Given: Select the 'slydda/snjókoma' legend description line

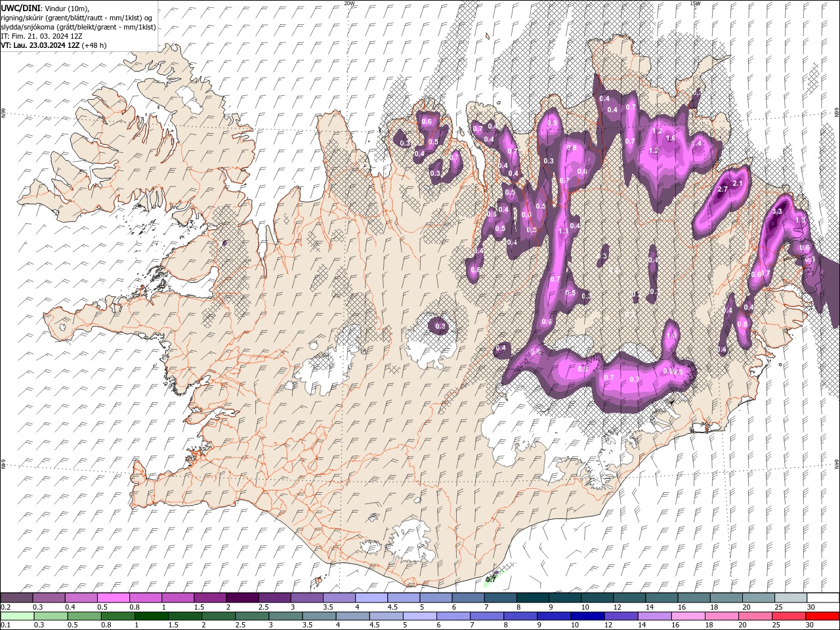Looking at the screenshot, I should 78,27.
